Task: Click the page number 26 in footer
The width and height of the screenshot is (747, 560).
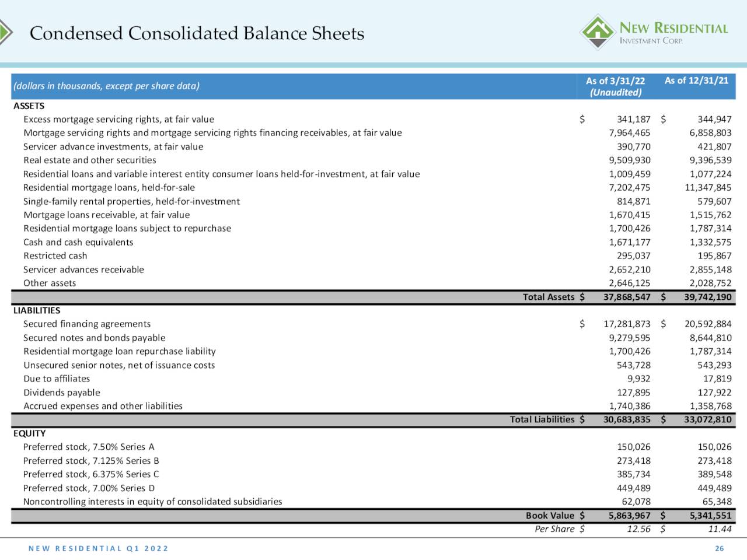Action: (x=720, y=548)
